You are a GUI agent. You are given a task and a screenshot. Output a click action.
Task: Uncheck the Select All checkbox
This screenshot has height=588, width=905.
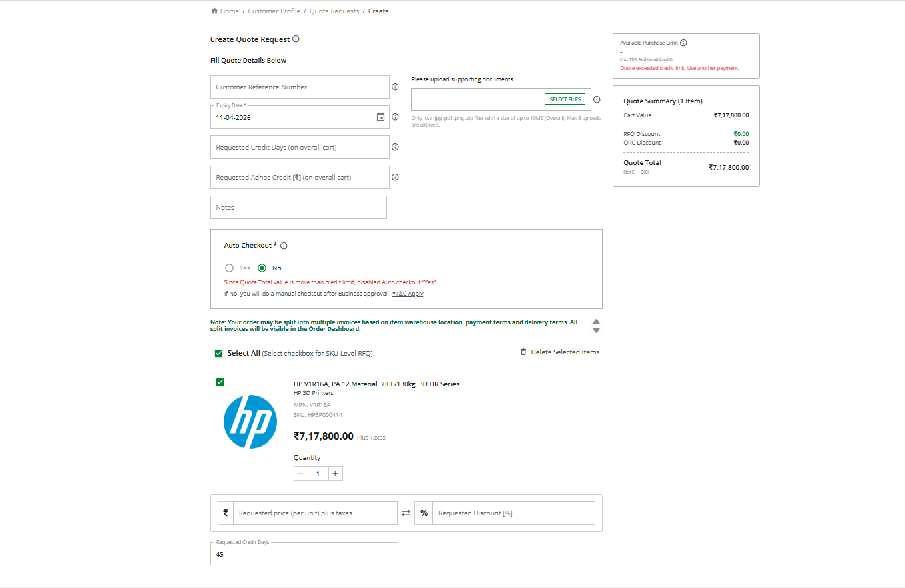[x=218, y=353]
